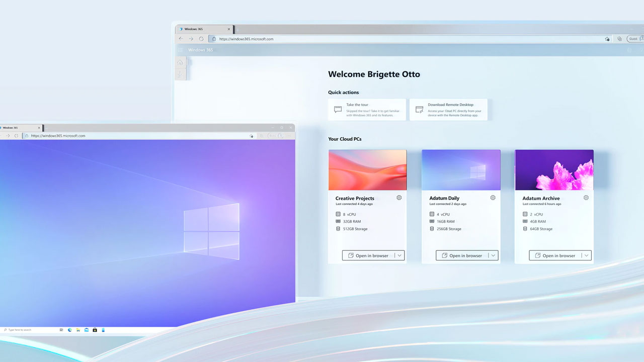This screenshot has height=362, width=644.
Task: Click download icon in Windows 365 sidebar
Action: (180, 74)
